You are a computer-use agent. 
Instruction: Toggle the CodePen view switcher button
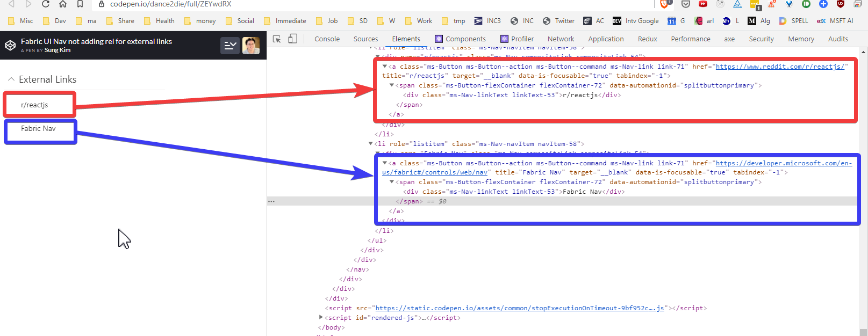click(x=229, y=46)
